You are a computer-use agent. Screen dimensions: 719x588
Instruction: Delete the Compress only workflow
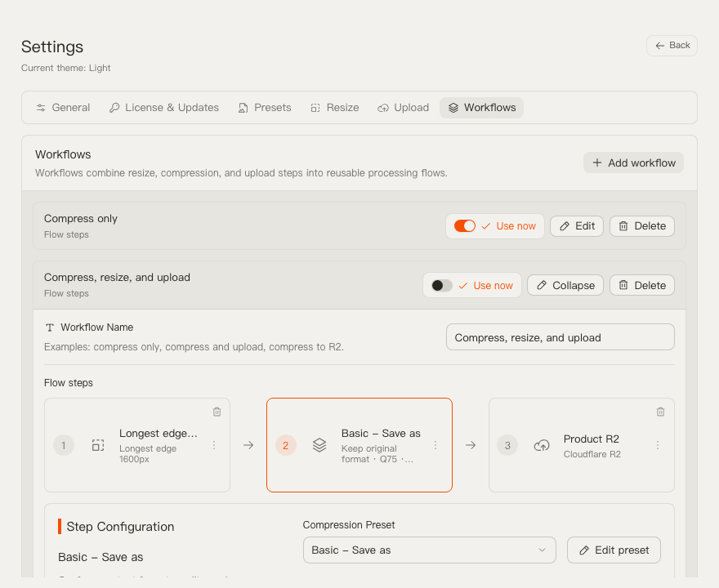642,226
